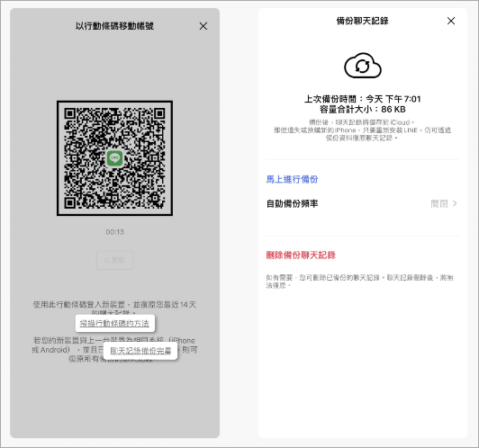
Task: Click the 關閉 value in auto backup row
Action: [439, 203]
